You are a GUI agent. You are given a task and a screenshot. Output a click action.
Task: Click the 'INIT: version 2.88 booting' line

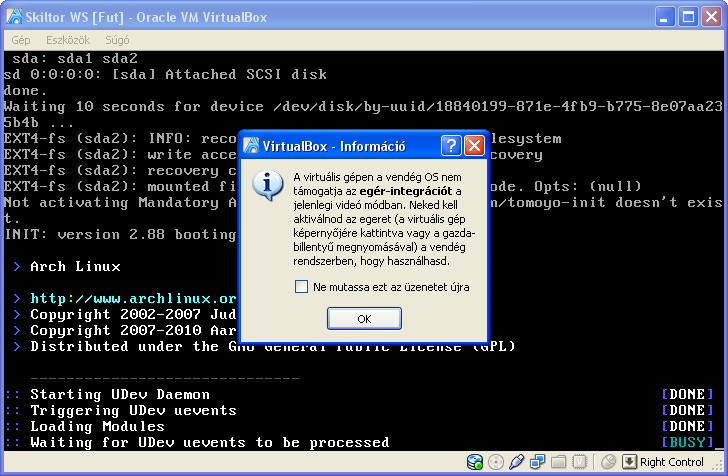(120, 234)
